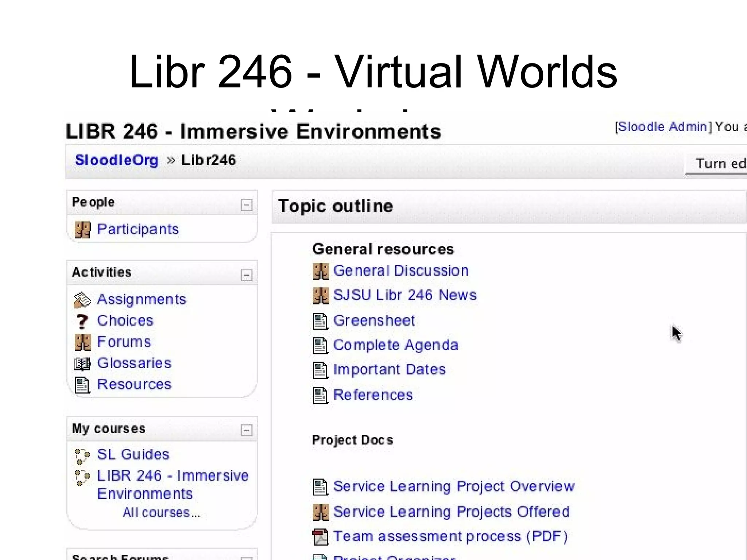Image resolution: width=747 pixels, height=560 pixels.
Task: Click the General resources heading
Action: tap(383, 249)
